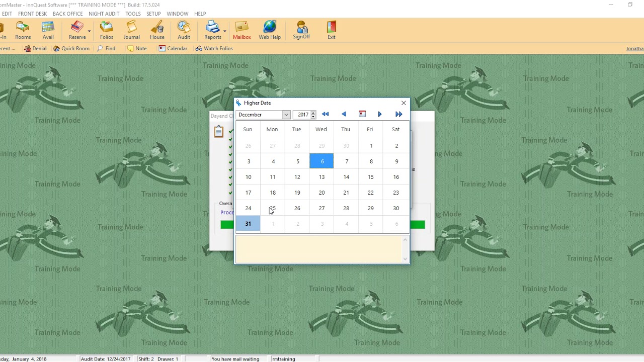Select December 7 in calendar
This screenshot has height=362, width=644.
click(347, 161)
